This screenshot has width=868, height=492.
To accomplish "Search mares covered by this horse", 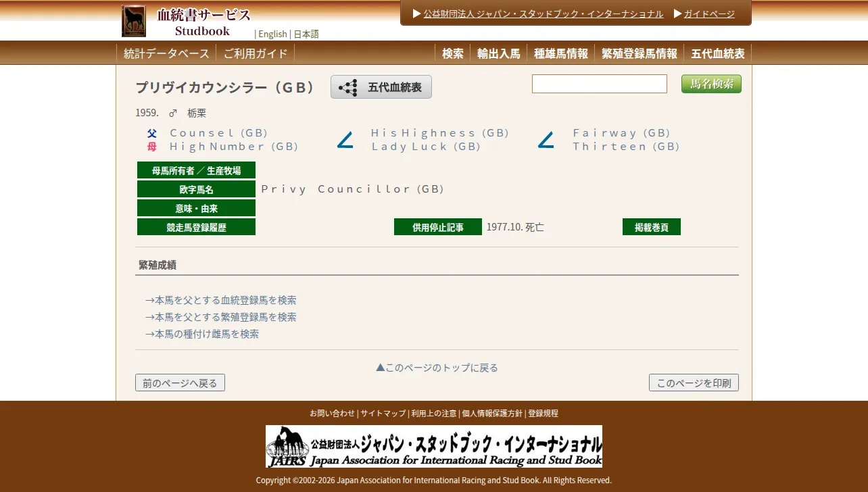I will pyautogui.click(x=202, y=334).
